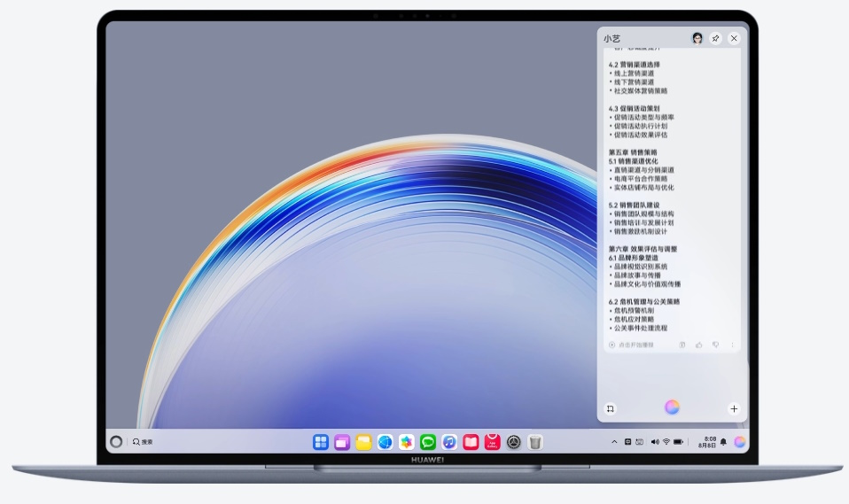Screen dimensions: 849x504
Task: Open the circular start button on taskbar
Action: (116, 442)
